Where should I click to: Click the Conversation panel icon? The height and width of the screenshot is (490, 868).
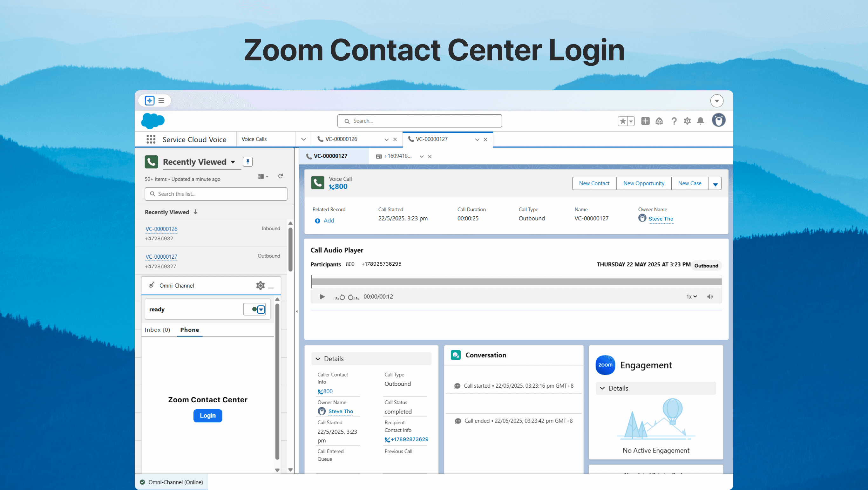coord(456,355)
